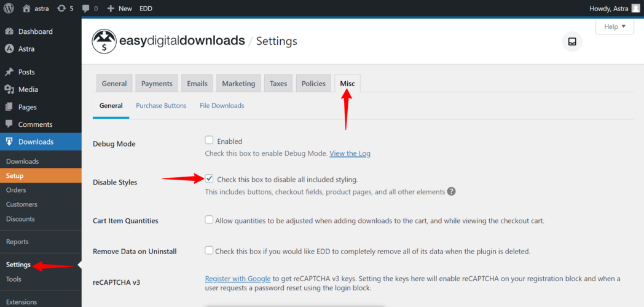Uncheck the Disable Styles checkbox

[x=210, y=179]
